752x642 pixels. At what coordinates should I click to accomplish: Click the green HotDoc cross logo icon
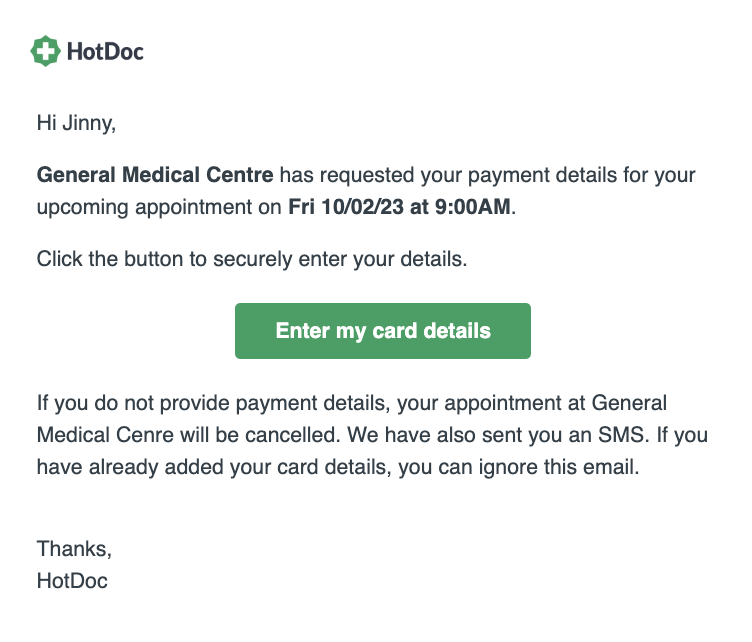pos(46,51)
